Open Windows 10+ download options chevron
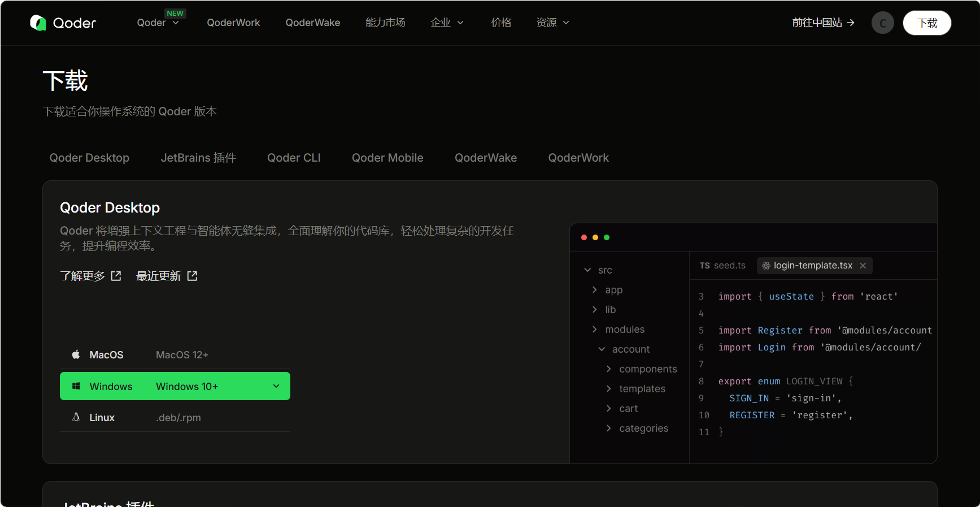The width and height of the screenshot is (980, 507). 276,386
